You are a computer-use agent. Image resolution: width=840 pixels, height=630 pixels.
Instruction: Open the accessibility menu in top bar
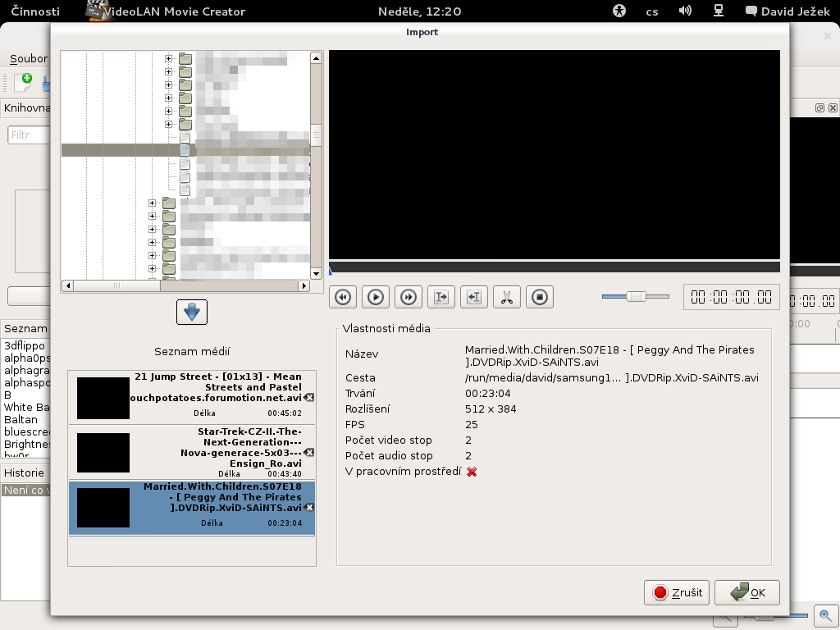[x=619, y=11]
